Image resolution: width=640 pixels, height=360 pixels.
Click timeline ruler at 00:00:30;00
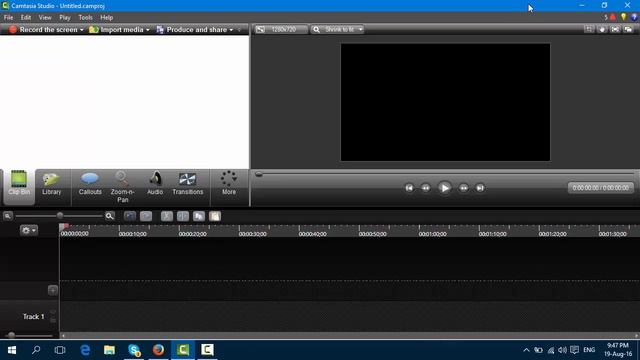pyautogui.click(x=253, y=234)
